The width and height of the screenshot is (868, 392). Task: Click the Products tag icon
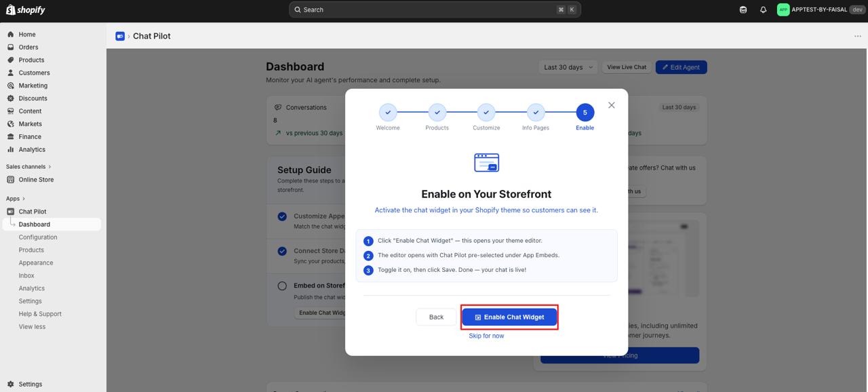[x=10, y=60]
